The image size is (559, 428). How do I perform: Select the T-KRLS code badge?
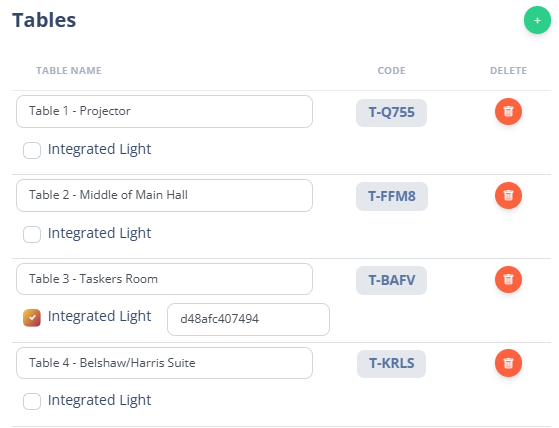pos(391,363)
